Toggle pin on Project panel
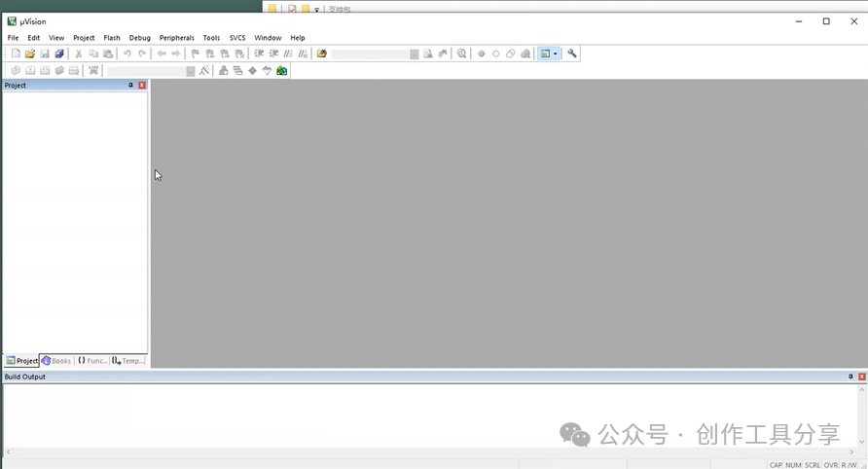 point(130,86)
